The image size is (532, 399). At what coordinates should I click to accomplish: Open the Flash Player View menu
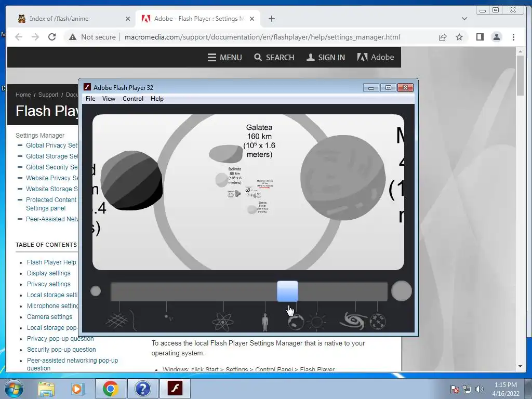[x=109, y=99]
